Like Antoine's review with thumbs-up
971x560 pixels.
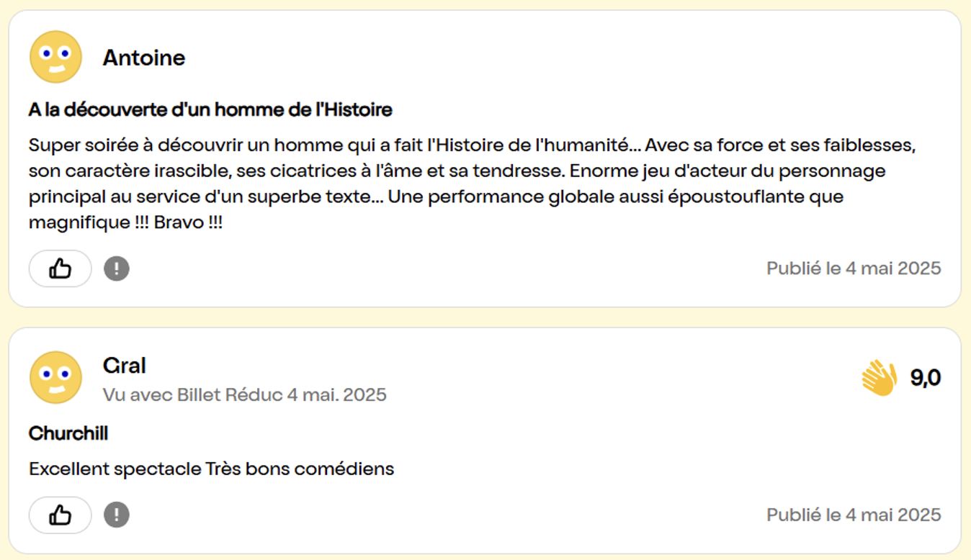pos(61,269)
